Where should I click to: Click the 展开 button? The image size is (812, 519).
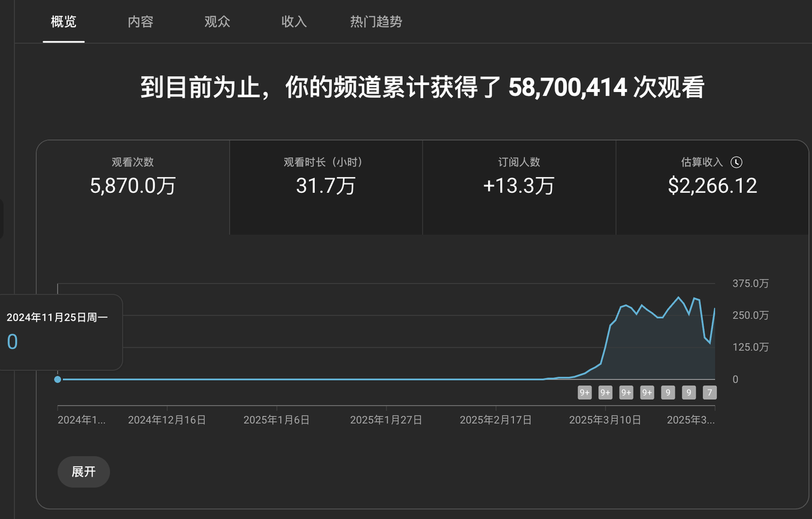[x=84, y=472]
